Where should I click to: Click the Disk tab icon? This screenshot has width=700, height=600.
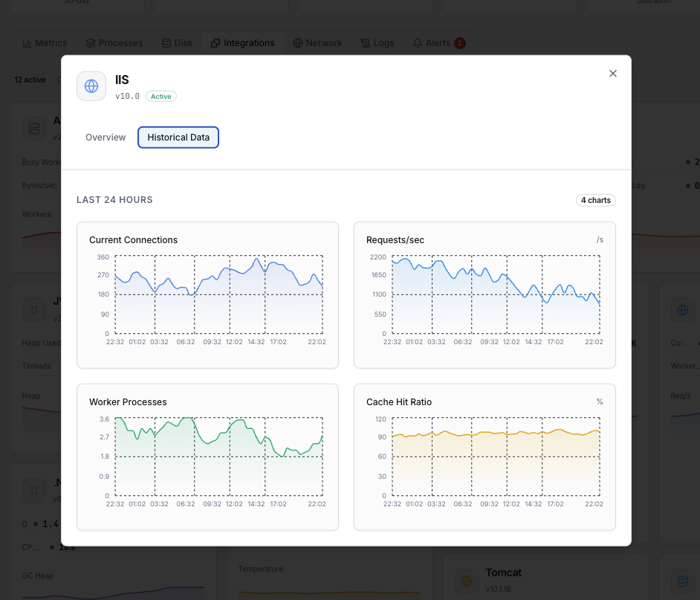click(x=165, y=42)
